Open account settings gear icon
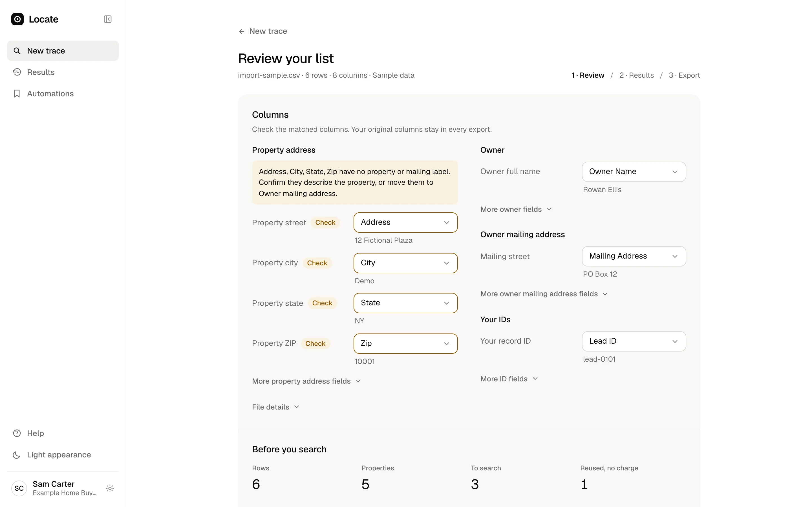The image size is (812, 507). click(x=110, y=488)
